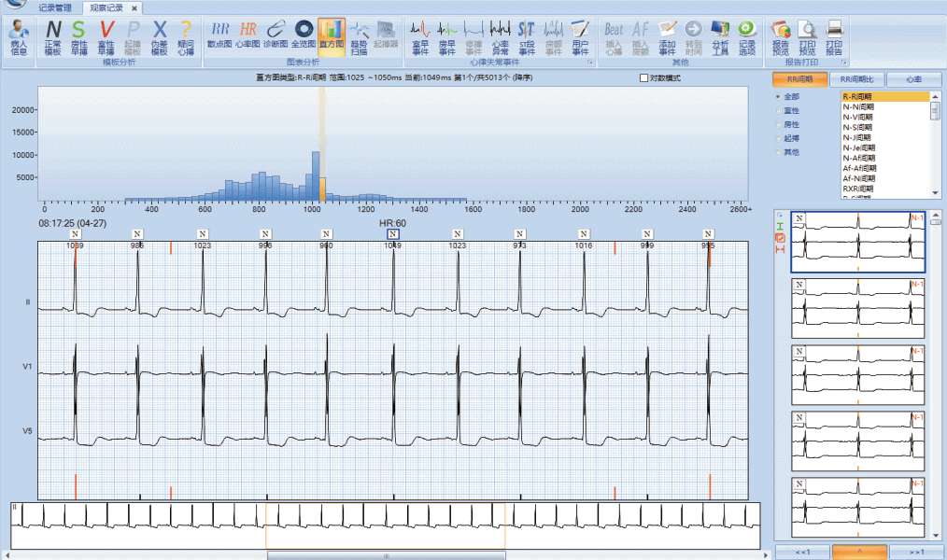Open the 全览图 overview icon
Viewport: 947px width, 560px height.
click(303, 35)
